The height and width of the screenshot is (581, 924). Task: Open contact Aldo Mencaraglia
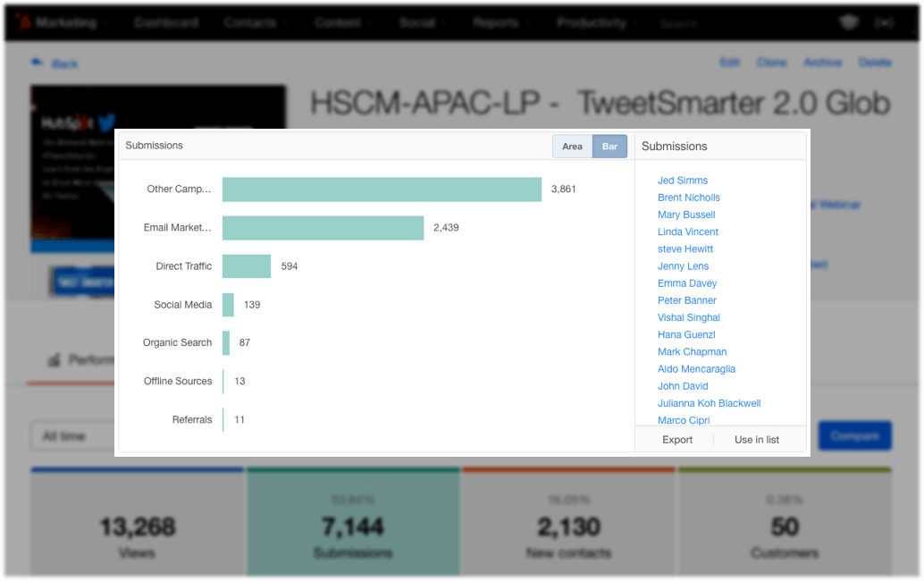(696, 368)
